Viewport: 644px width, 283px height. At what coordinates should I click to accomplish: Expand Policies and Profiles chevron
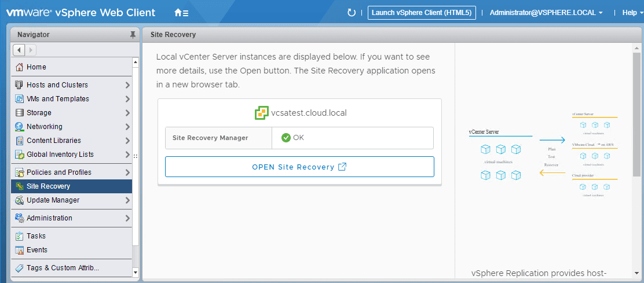[x=127, y=172]
